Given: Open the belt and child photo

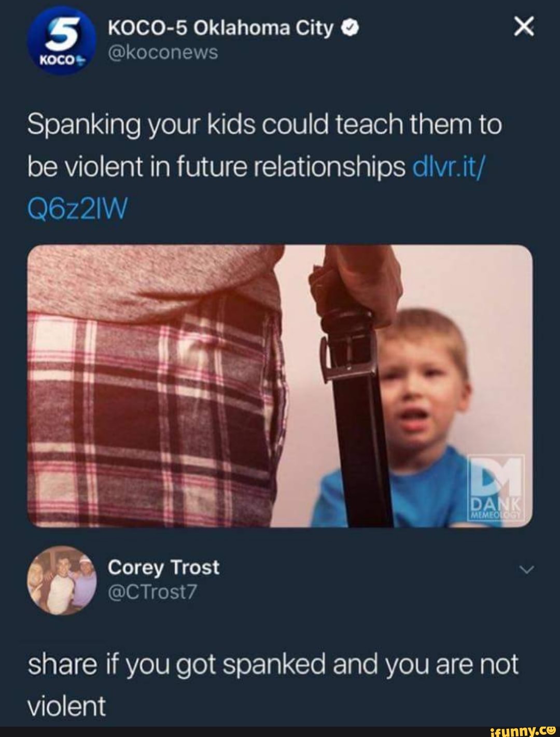Looking at the screenshot, I should [280, 386].
